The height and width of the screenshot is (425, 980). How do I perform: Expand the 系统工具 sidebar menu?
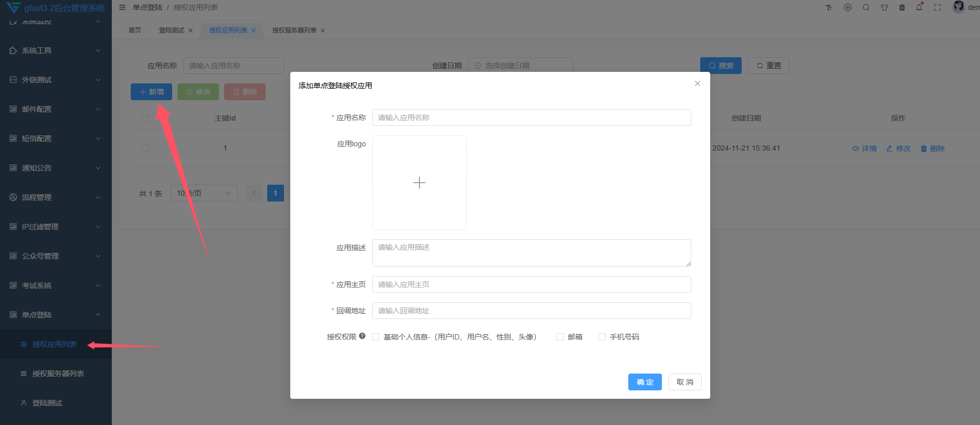click(x=56, y=50)
